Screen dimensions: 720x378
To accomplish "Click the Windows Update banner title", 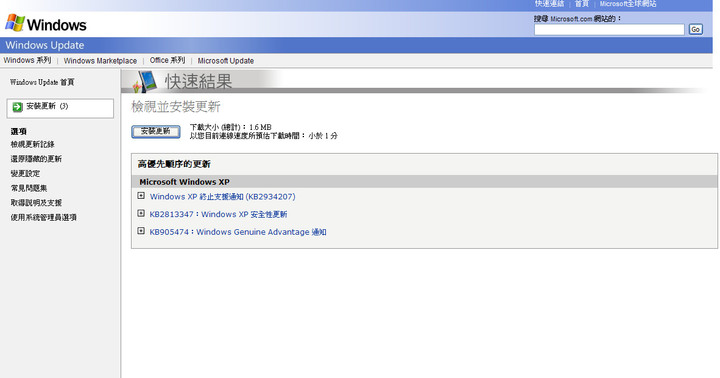I will click(45, 45).
